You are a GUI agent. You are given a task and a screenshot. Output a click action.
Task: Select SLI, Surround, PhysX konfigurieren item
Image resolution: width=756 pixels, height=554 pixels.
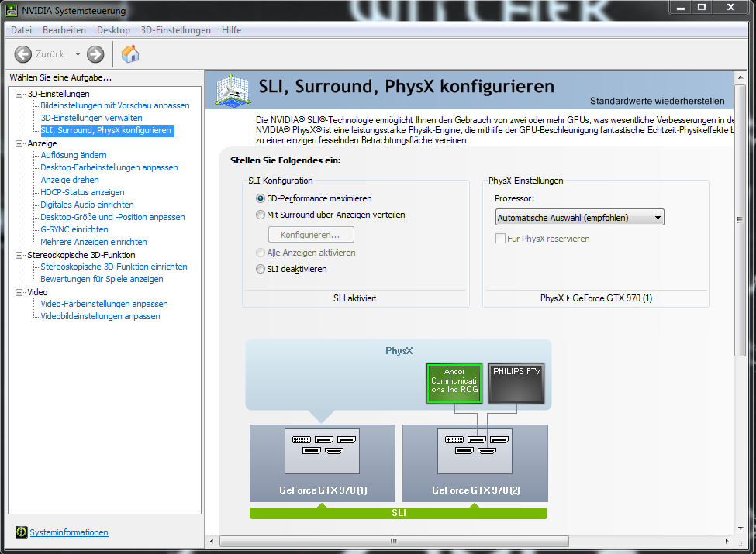pos(106,130)
